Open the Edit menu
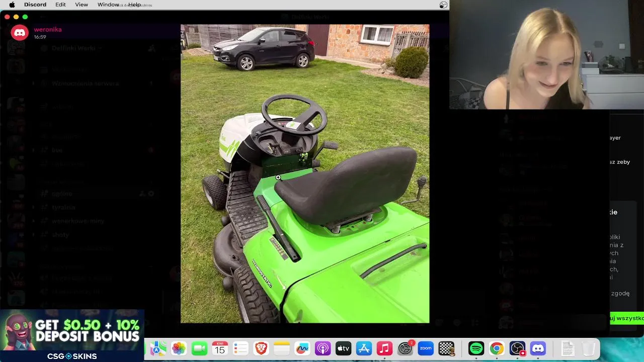 click(x=60, y=5)
